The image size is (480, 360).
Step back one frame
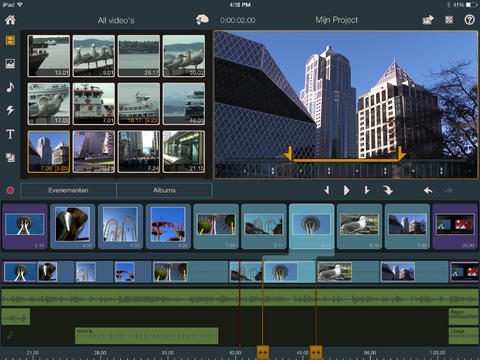click(327, 190)
